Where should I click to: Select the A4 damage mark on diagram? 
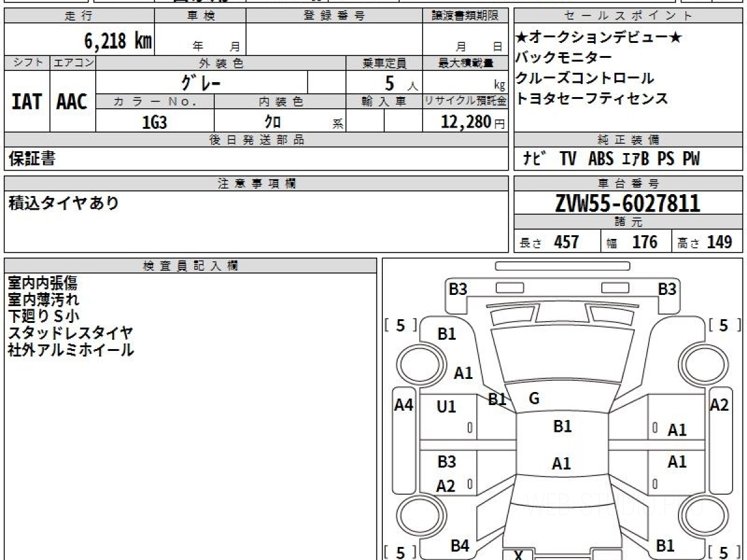point(404,405)
